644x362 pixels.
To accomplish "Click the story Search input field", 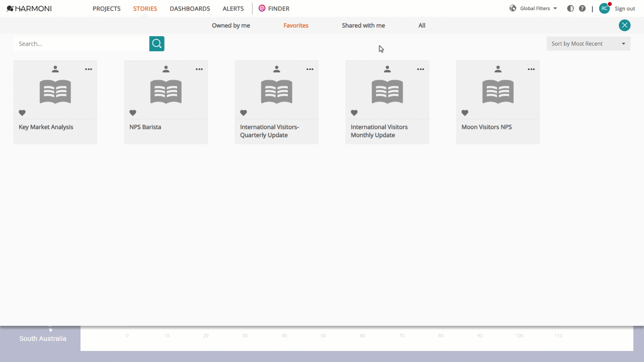I will point(82,44).
